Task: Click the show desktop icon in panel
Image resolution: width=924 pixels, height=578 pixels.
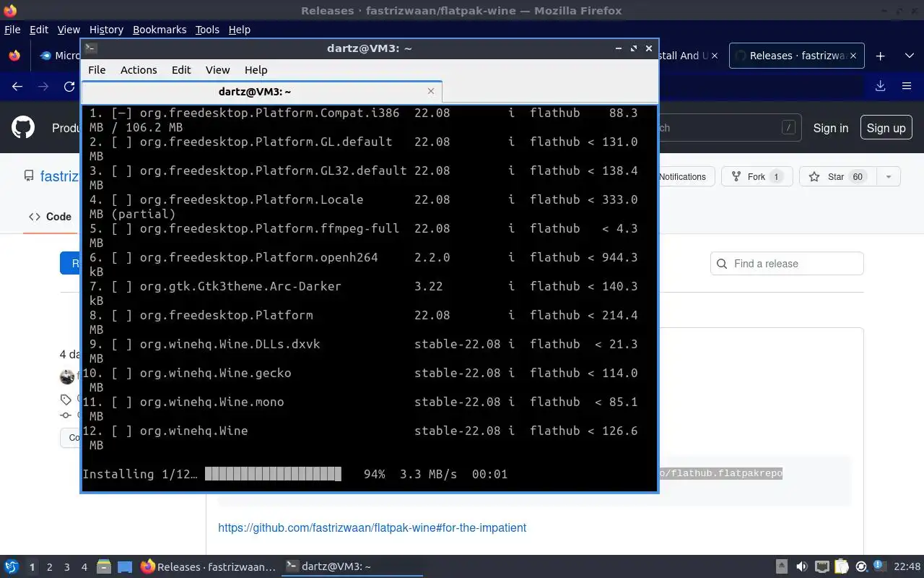Action: click(x=124, y=566)
